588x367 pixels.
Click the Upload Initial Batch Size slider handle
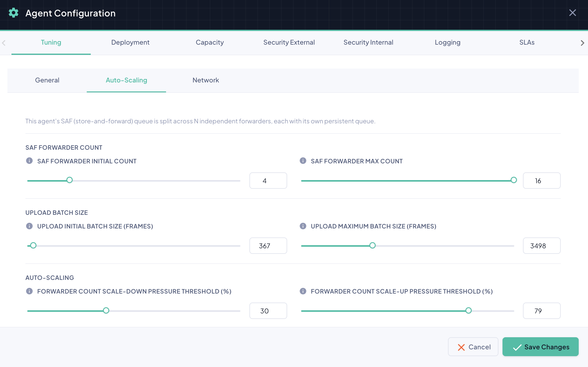click(x=33, y=245)
